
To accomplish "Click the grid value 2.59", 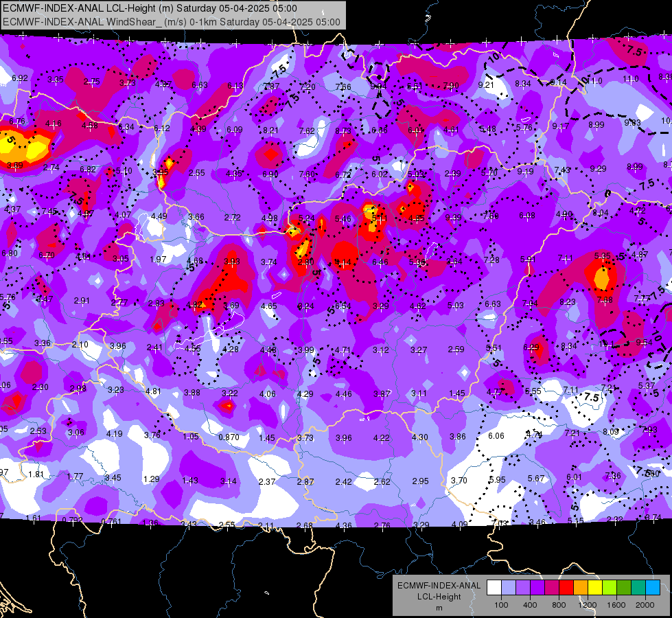I will coord(456,350).
